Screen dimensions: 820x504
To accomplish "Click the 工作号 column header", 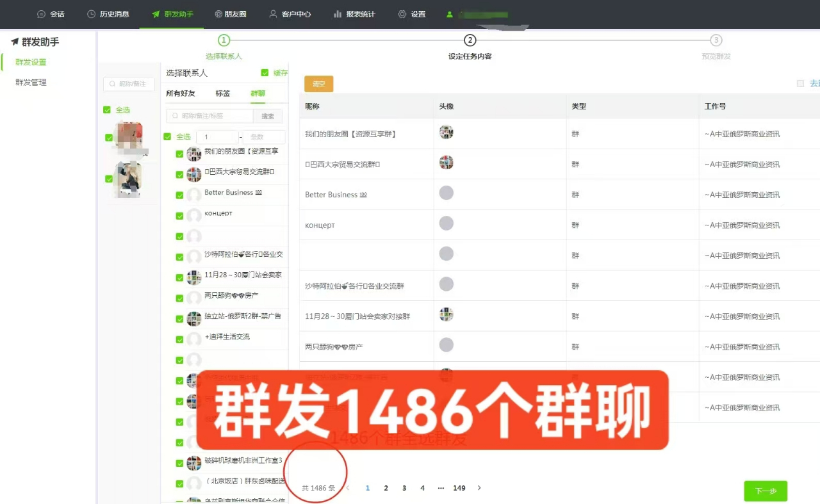I will tap(715, 106).
